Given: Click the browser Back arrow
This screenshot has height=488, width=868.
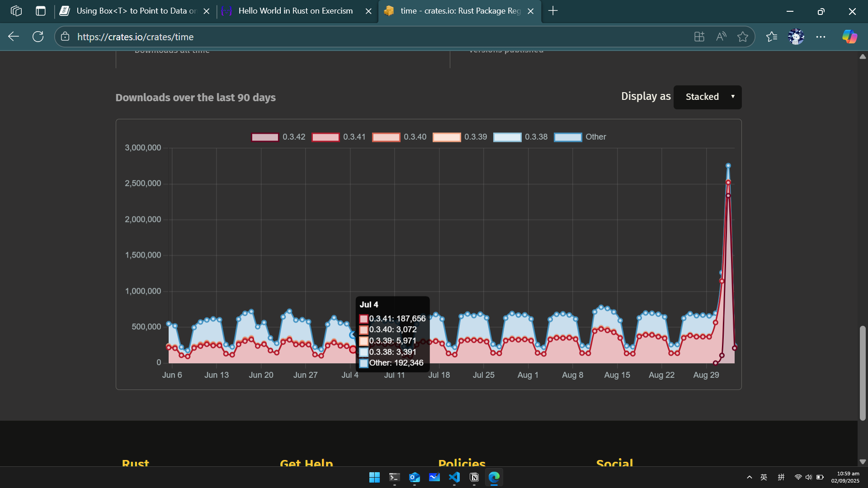Looking at the screenshot, I should click(x=14, y=37).
